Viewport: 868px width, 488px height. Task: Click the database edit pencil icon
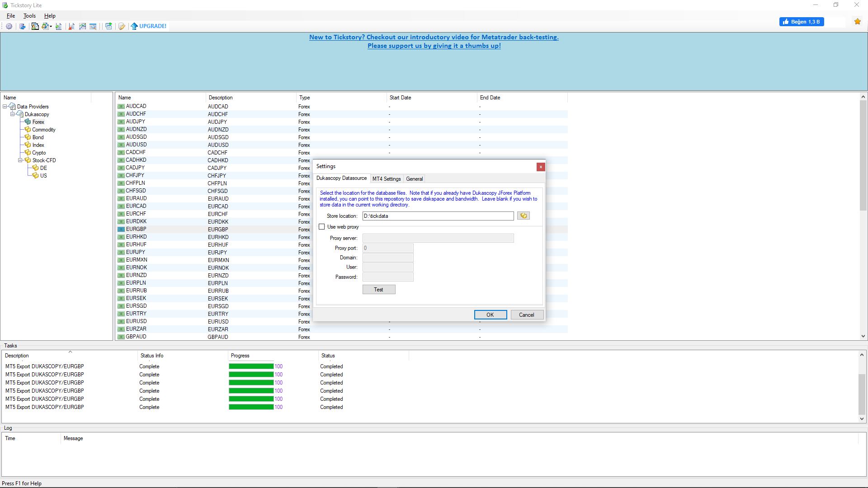[x=122, y=26]
